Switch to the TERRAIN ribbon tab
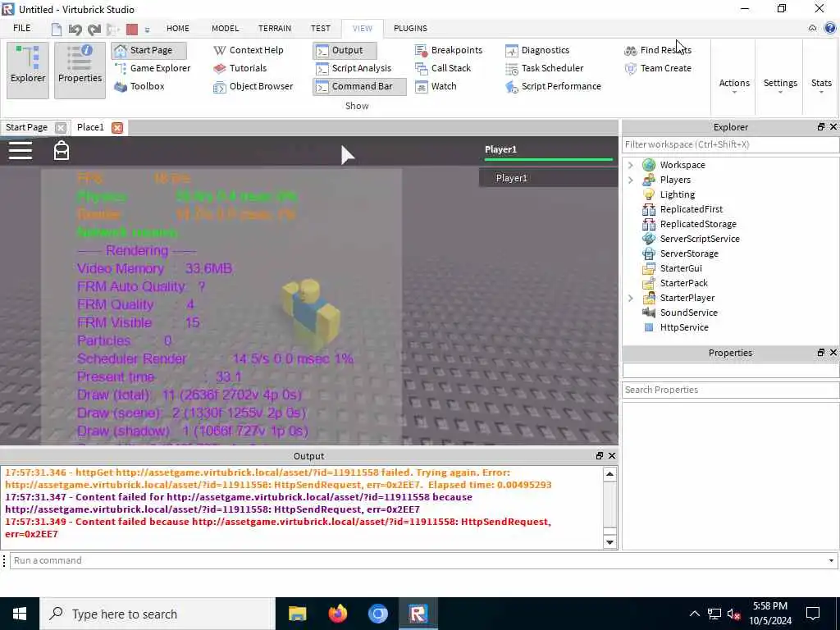 coord(274,29)
